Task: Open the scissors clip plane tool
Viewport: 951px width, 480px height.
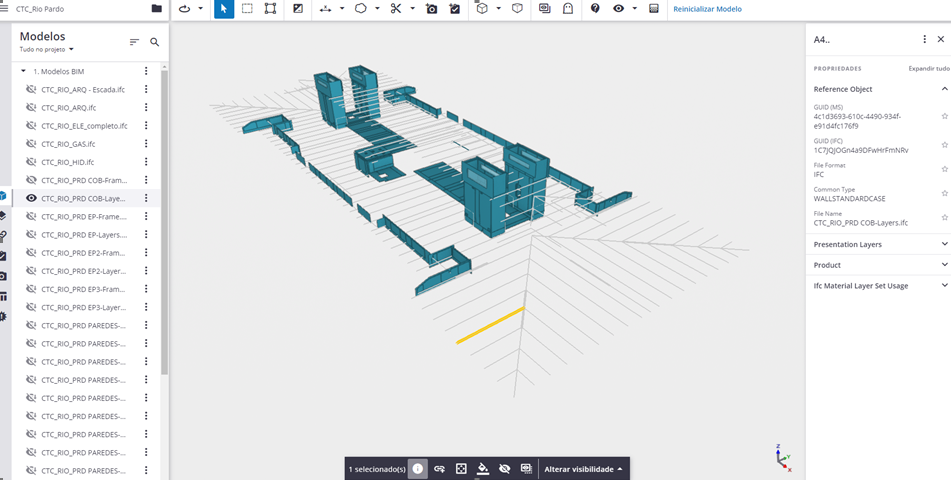Action: [396, 9]
